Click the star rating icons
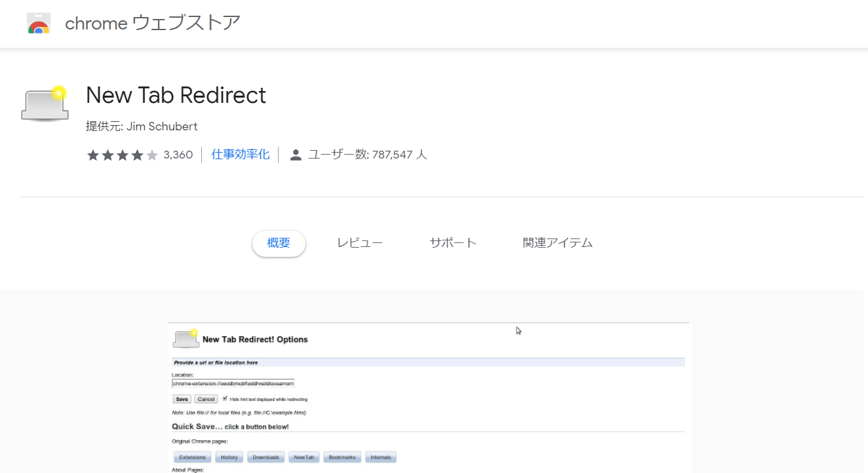 pos(123,155)
